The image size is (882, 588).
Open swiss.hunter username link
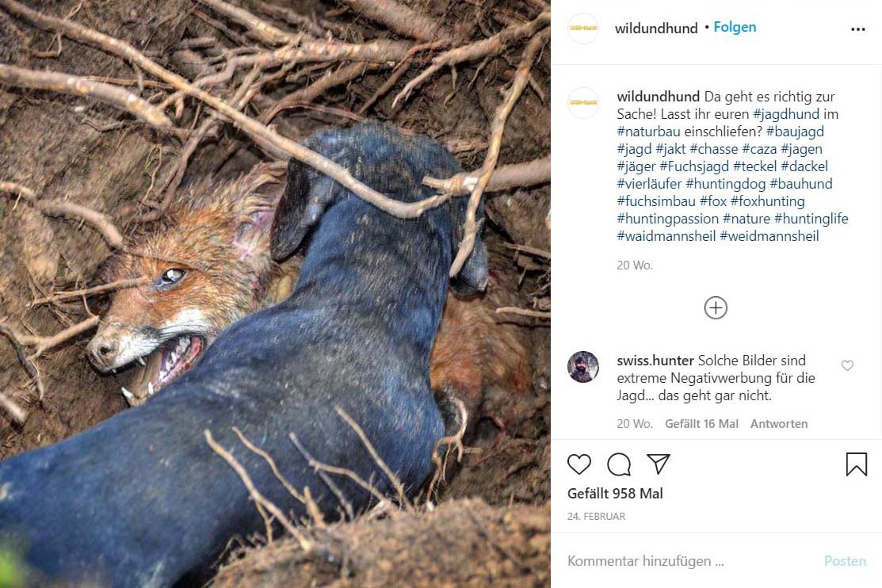[x=655, y=360]
